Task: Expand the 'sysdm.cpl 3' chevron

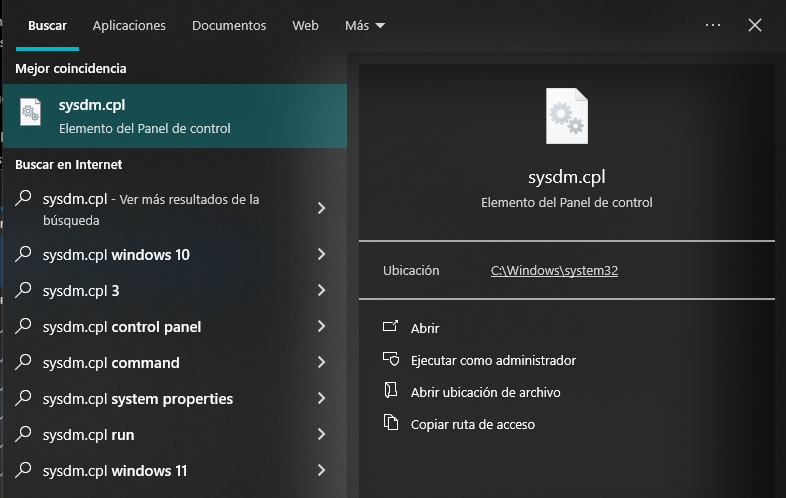Action: click(x=321, y=290)
